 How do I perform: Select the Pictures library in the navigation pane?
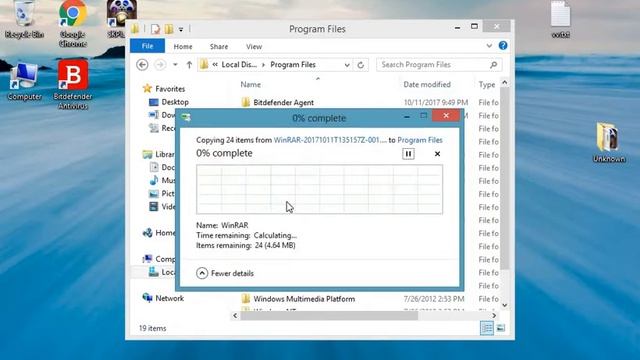[162, 193]
